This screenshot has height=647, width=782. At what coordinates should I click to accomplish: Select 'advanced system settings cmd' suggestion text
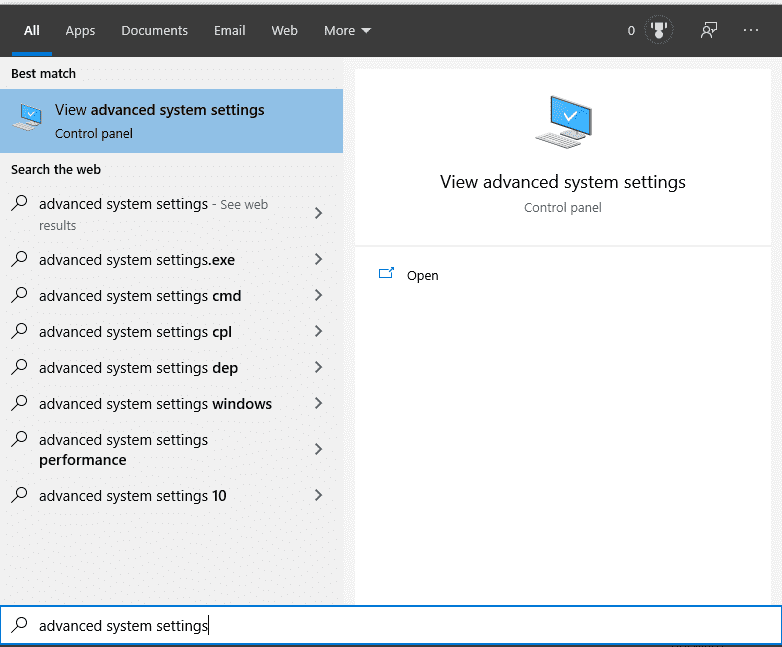(x=140, y=296)
